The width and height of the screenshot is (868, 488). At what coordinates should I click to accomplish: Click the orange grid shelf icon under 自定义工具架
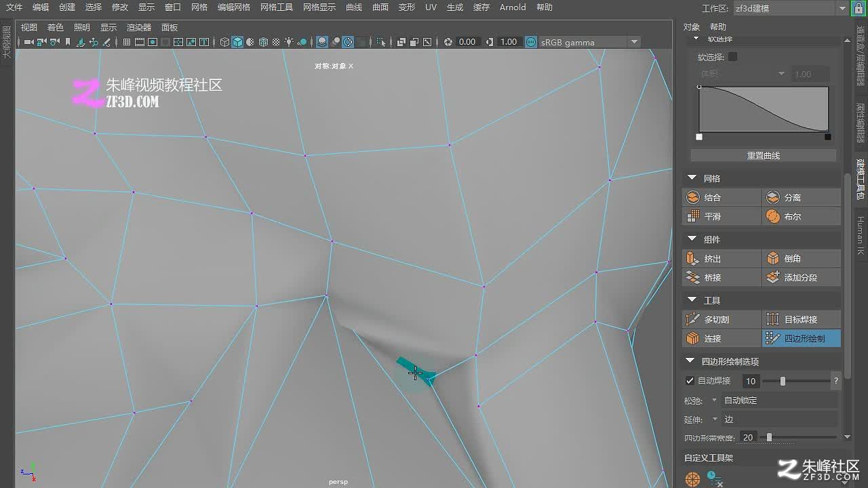coord(692,479)
